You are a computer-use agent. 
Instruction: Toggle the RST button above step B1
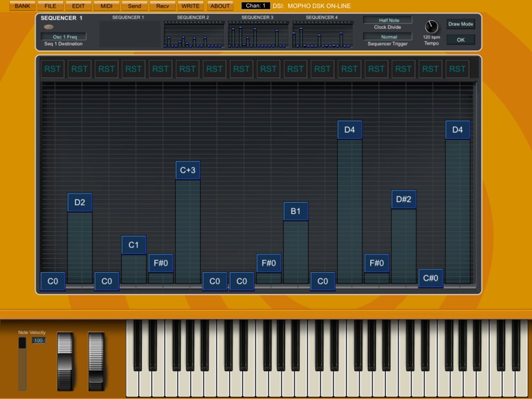[x=295, y=69]
